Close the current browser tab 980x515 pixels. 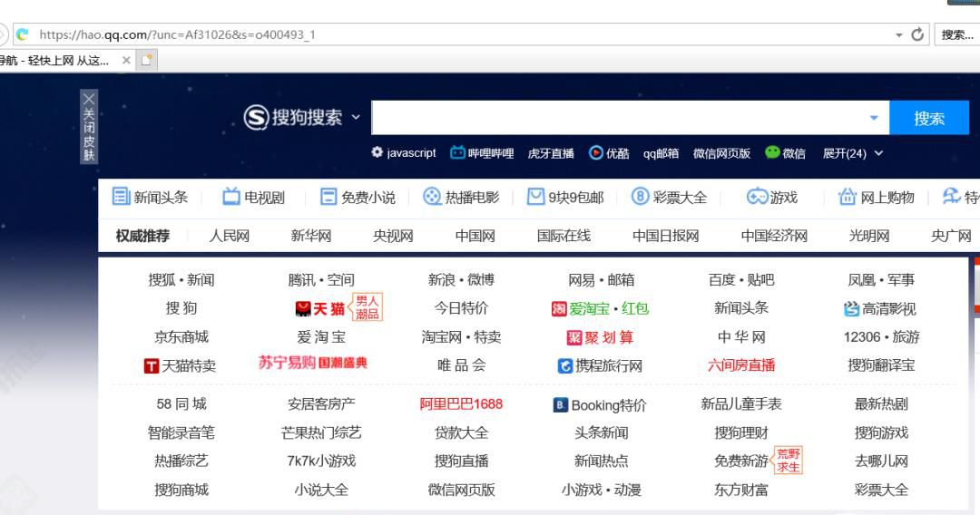pyautogui.click(x=126, y=60)
